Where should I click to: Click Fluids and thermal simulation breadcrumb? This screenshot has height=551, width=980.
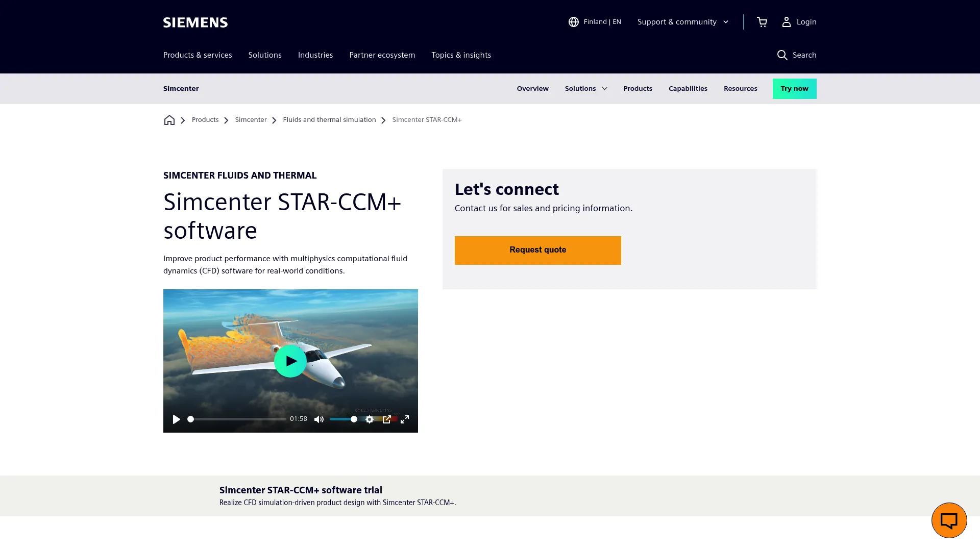pyautogui.click(x=329, y=120)
